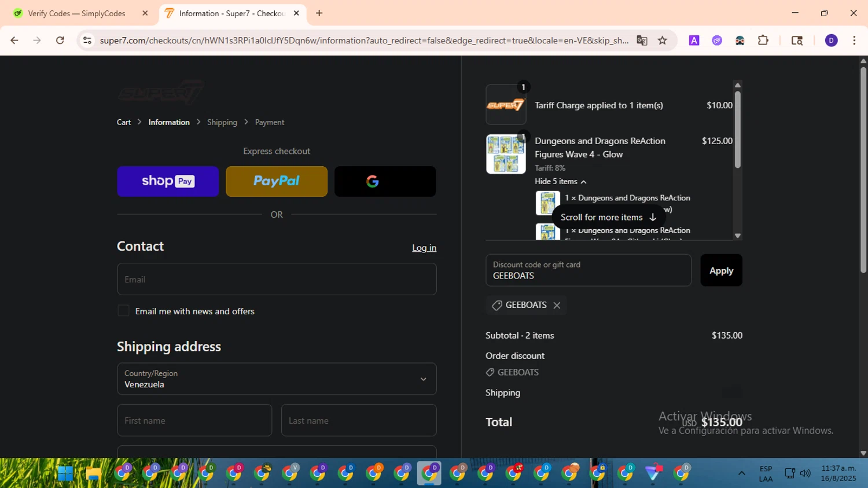Click page vertical scrollbar thumb

pyautogui.click(x=863, y=170)
